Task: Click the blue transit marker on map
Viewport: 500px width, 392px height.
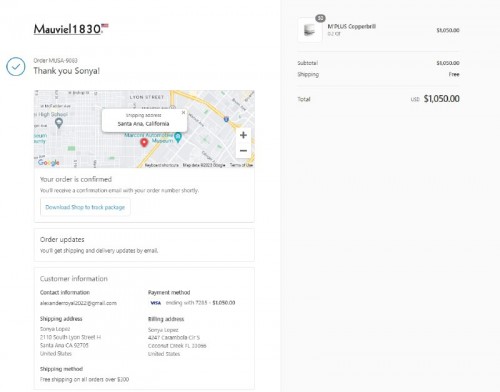Action: (x=226, y=119)
